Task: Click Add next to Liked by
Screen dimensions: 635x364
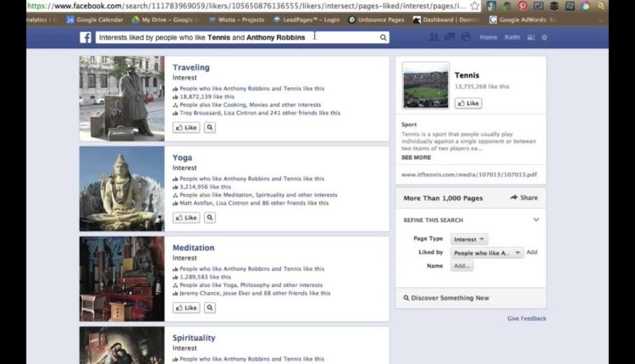Action: tap(532, 252)
